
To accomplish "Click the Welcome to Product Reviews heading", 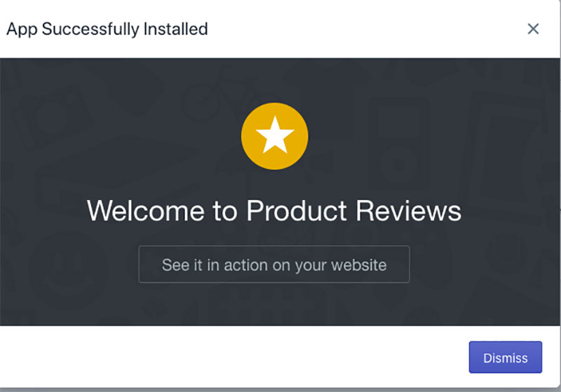I will pos(274,210).
